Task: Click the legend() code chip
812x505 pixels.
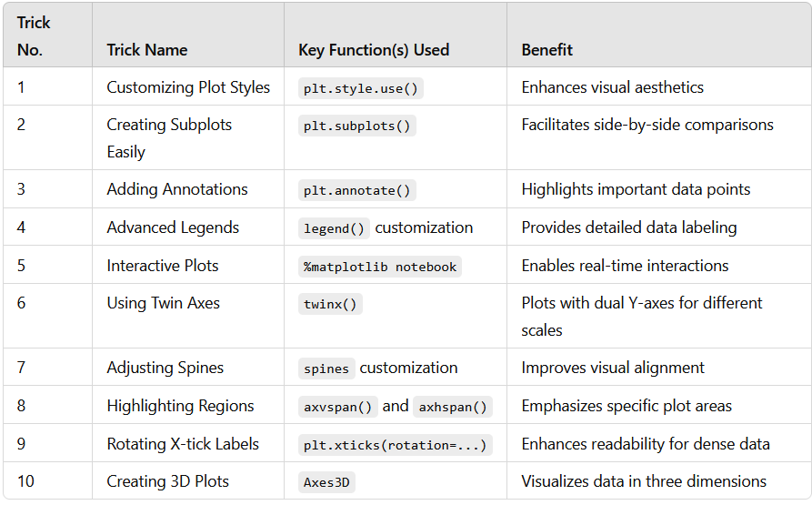Action: tap(334, 228)
